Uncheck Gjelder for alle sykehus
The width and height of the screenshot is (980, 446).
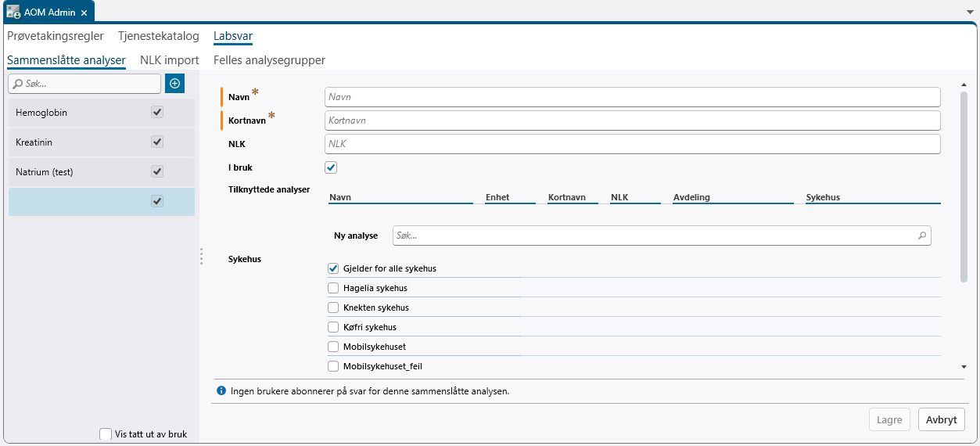click(333, 268)
